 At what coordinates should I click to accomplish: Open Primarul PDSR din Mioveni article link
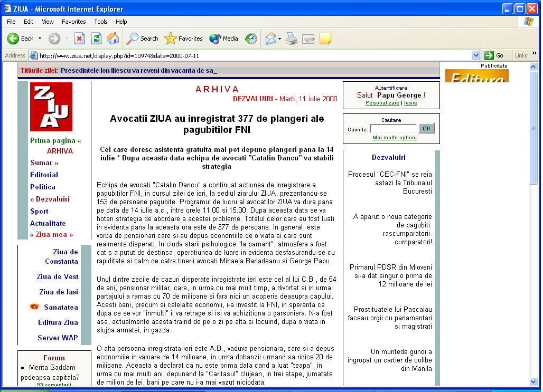[x=391, y=275]
